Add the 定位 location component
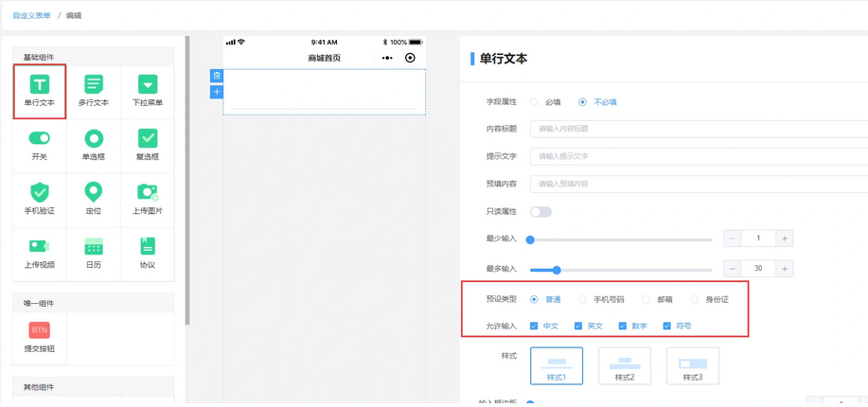Image resolution: width=868 pixels, height=407 pixels. point(94,192)
